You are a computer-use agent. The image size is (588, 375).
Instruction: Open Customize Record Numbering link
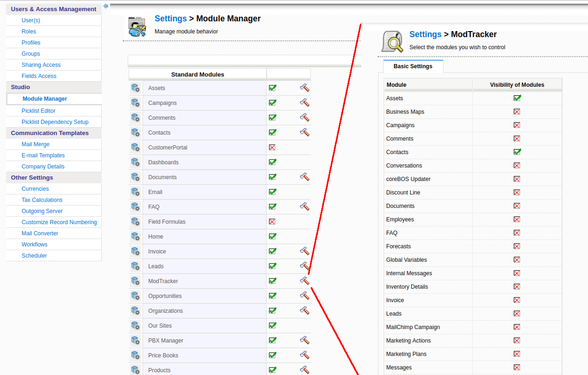click(59, 222)
